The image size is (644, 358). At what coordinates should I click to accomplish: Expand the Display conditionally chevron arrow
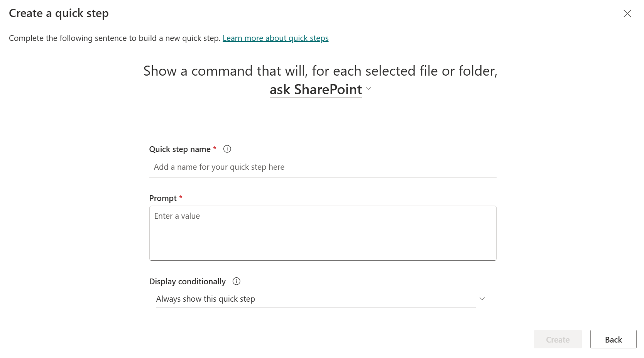point(482,299)
